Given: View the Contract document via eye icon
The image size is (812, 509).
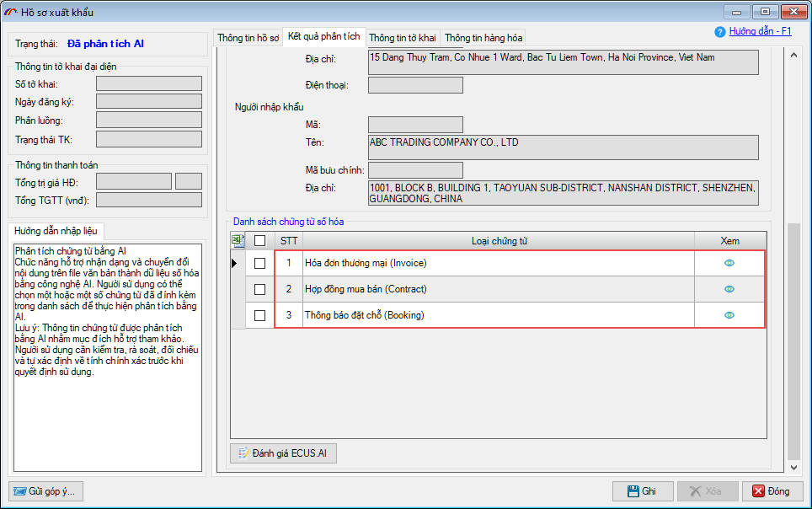Looking at the screenshot, I should click(x=729, y=289).
